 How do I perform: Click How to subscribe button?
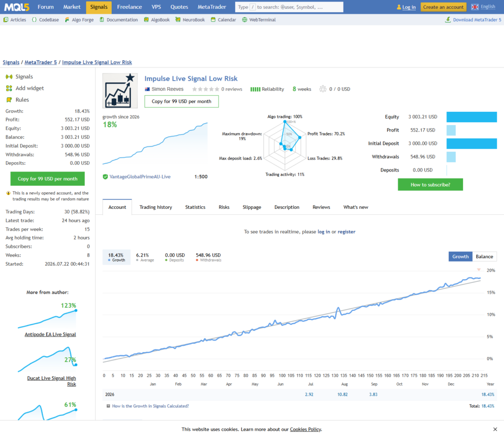point(430,185)
